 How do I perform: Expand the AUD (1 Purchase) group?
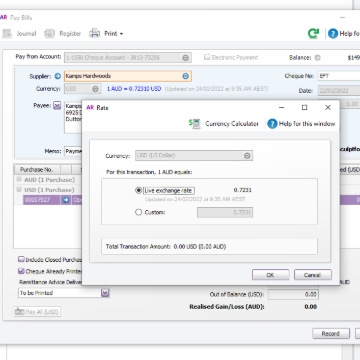coord(19,180)
